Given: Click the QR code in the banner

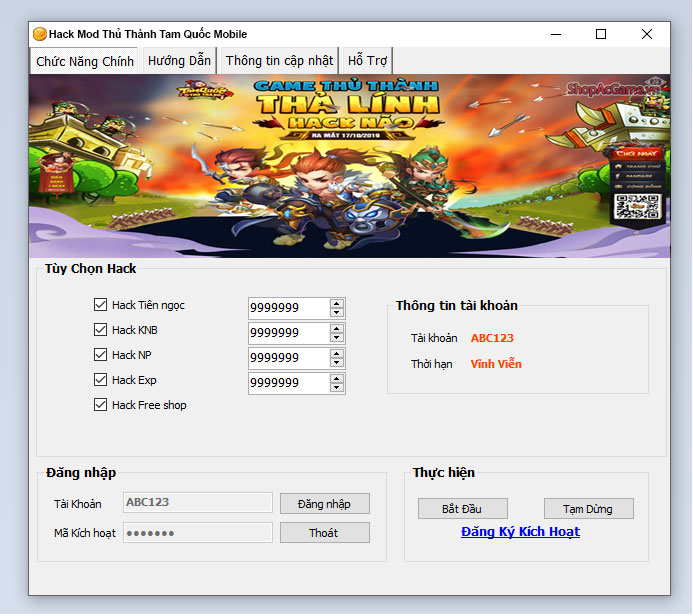Looking at the screenshot, I should click(x=638, y=206).
